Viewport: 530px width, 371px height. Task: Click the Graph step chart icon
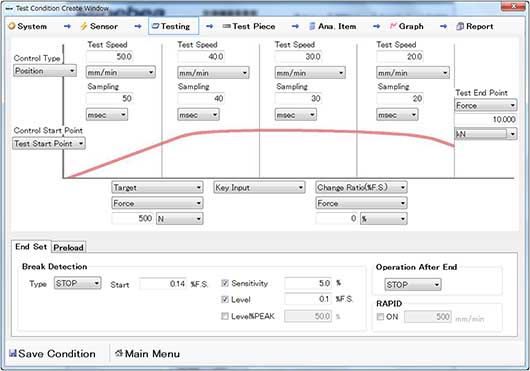point(393,26)
